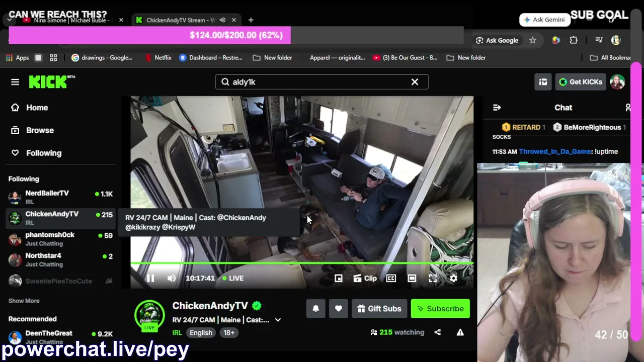Screen dimensions: 644x362
Task: Open the Netflix bookmark
Action: point(158,58)
